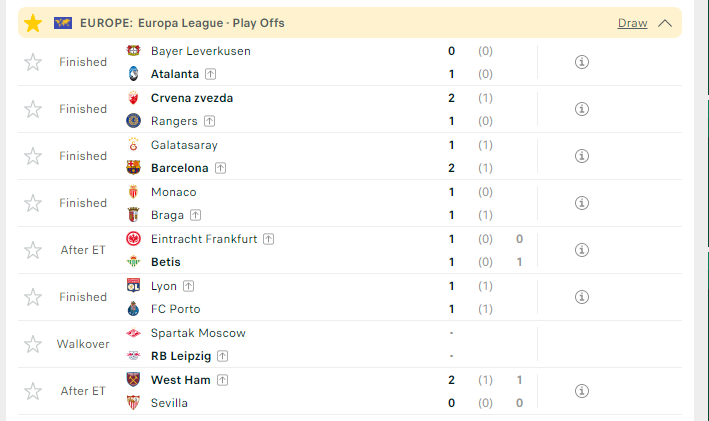This screenshot has width=709, height=421.
Task: Click the Europa League Play Offs header title
Action: (x=182, y=23)
